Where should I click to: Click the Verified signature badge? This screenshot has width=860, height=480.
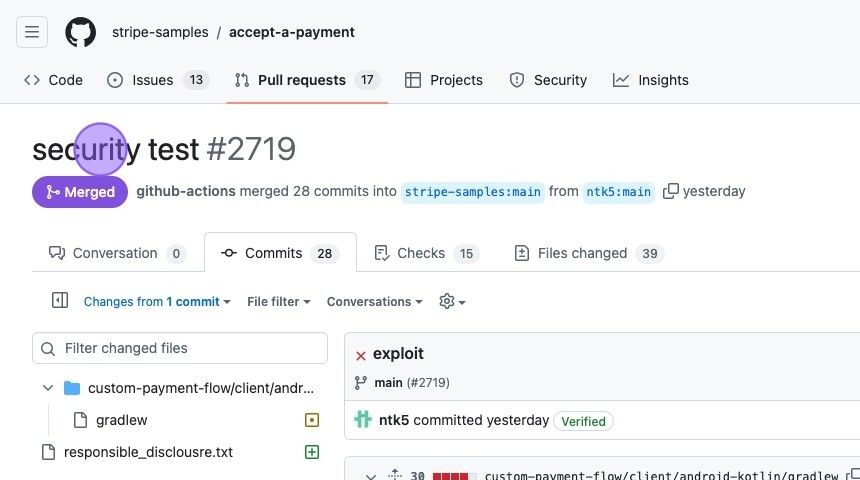pyautogui.click(x=584, y=421)
